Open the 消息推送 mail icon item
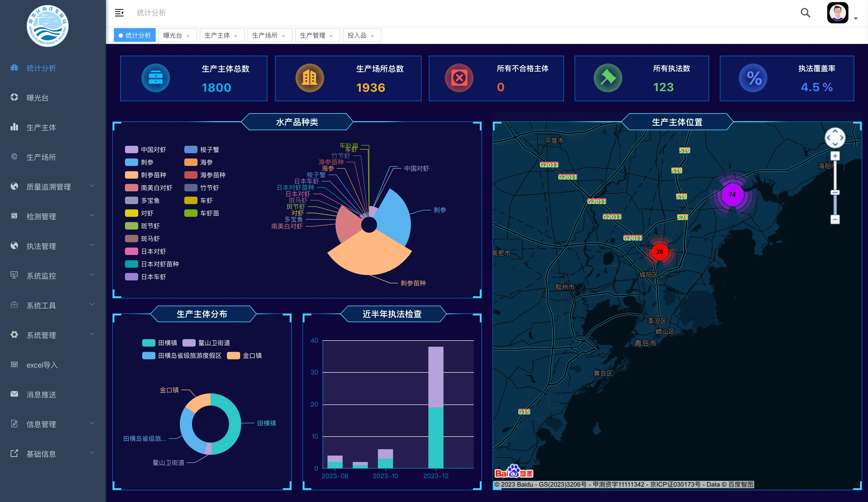Screen dimensions: 868x502 tap(14, 394)
